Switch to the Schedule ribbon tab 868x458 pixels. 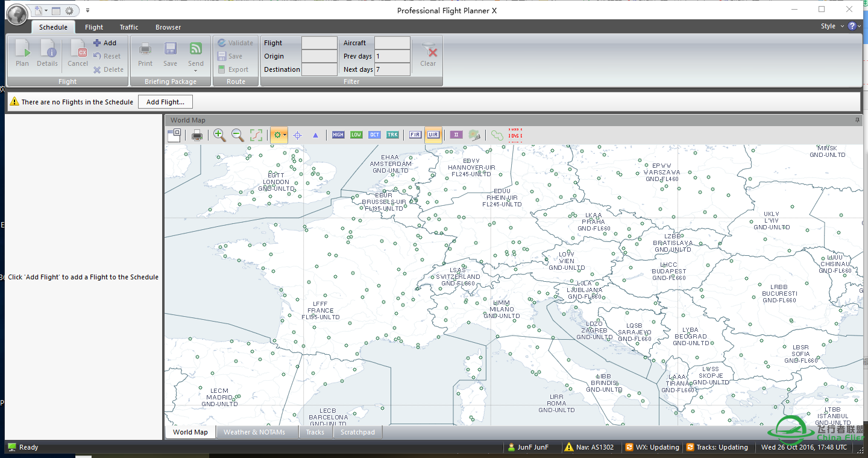54,27
